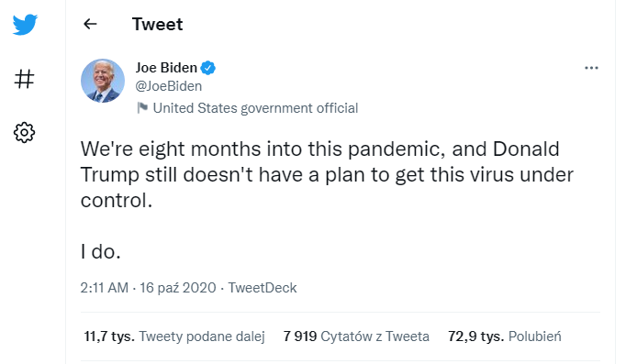Click the blue verified badge
This screenshot has height=364, width=637.
(x=208, y=68)
